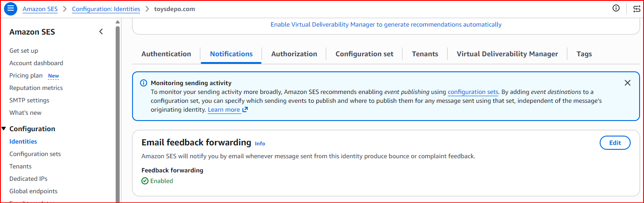
Task: Click the Email feedback forwarding heading
Action: click(x=196, y=142)
